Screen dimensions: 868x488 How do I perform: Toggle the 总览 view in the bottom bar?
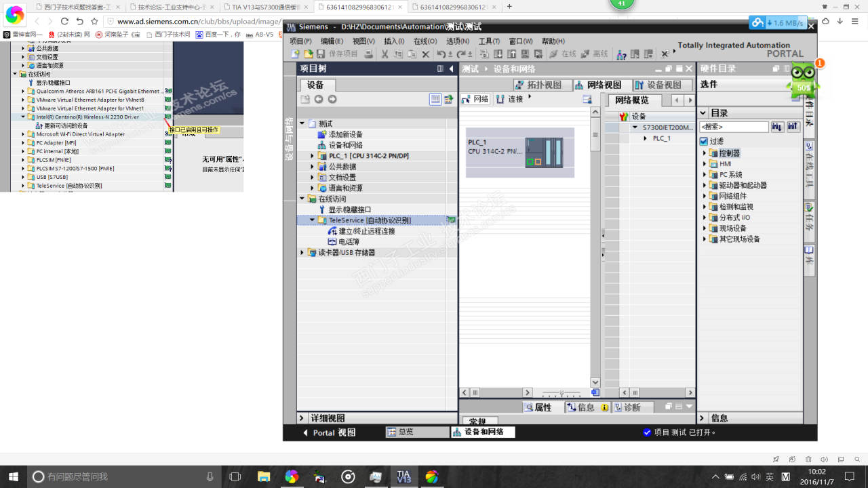tap(401, 432)
